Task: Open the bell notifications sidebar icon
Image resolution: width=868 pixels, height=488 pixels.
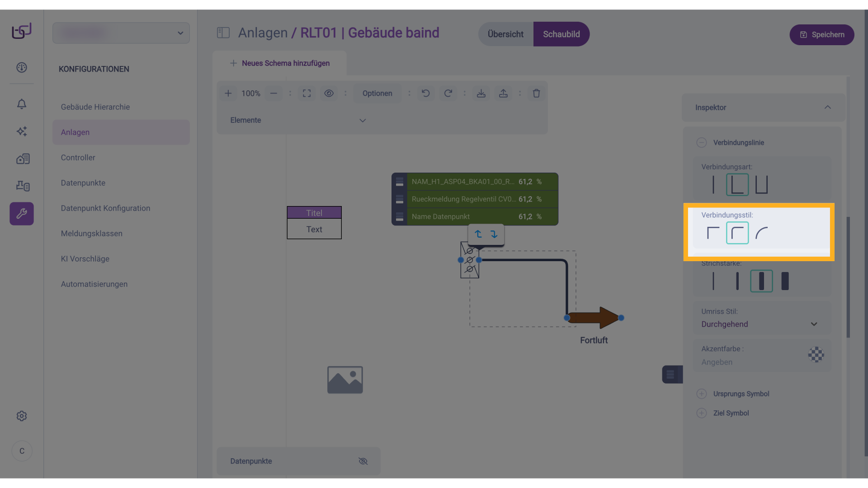Action: click(22, 104)
